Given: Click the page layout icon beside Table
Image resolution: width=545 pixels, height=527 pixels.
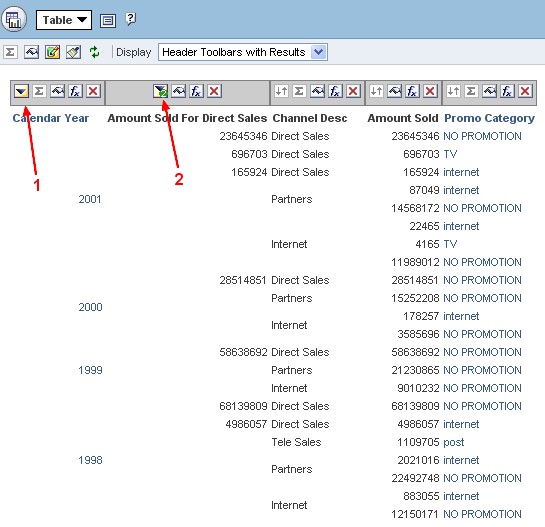Looking at the screenshot, I should coord(108,21).
